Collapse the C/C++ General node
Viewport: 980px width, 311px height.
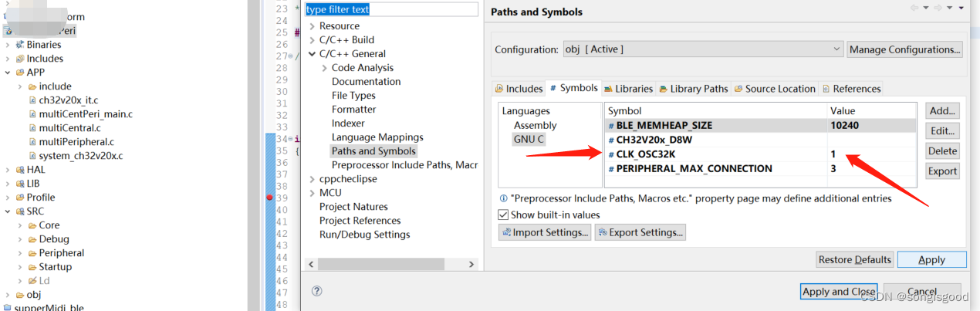coord(312,54)
